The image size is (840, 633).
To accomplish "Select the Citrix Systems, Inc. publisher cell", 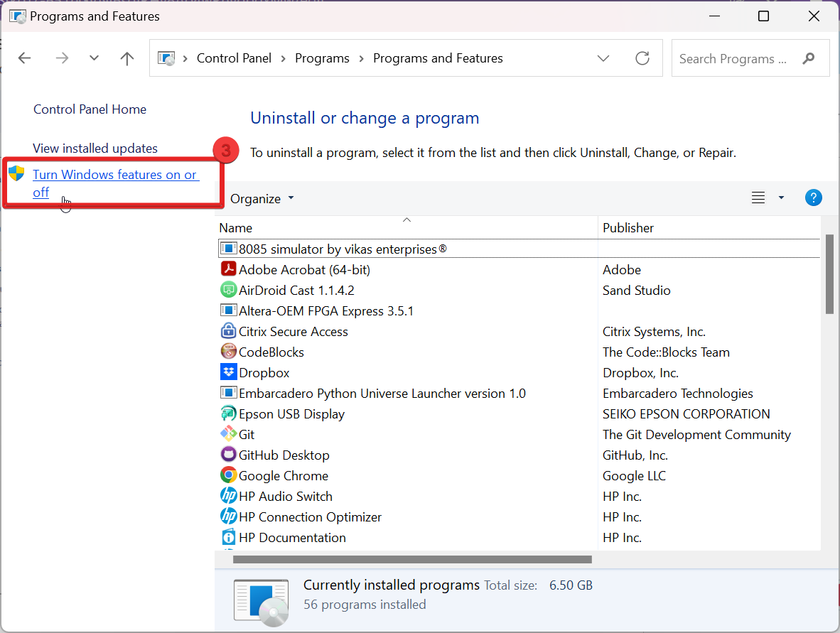I will click(x=654, y=332).
